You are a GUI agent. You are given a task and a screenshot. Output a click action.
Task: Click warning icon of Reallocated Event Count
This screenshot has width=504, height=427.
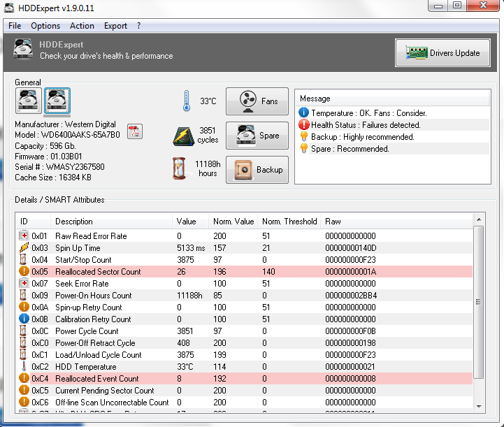tap(24, 378)
